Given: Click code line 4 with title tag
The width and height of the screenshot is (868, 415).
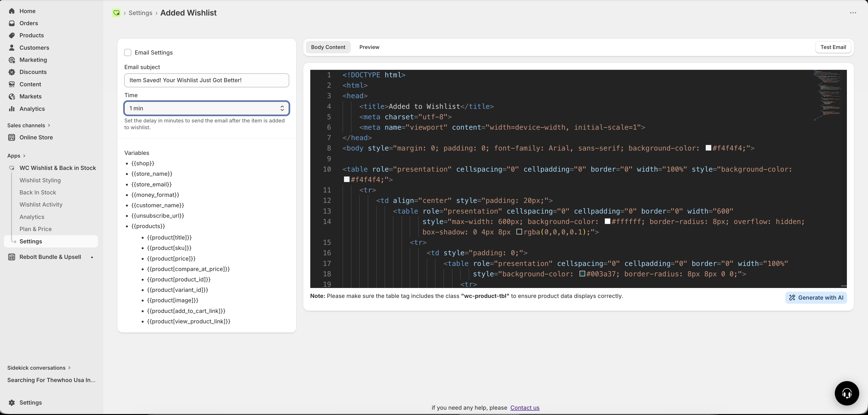Looking at the screenshot, I should (x=426, y=106).
